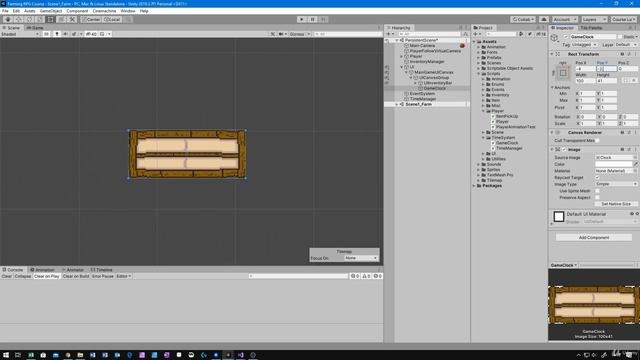
Task: Toggle scene lighting bulb icon
Action: [57, 34]
